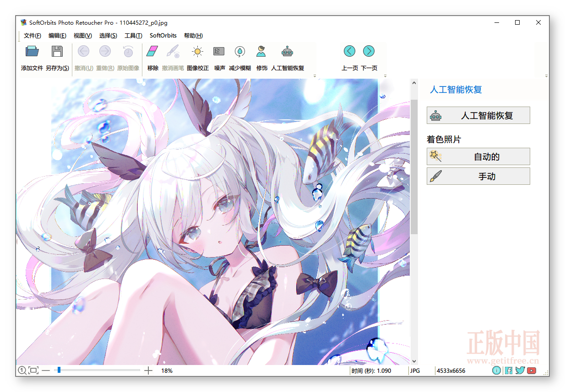565x392 pixels.
Task: Click the 撤消 (Undo) arrow icon
Action: pyautogui.click(x=84, y=51)
